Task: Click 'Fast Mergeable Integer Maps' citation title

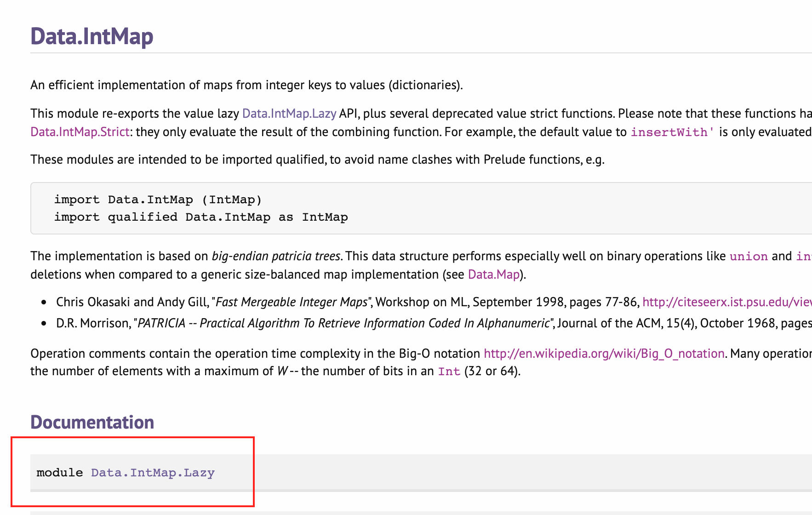Action: pos(292,302)
